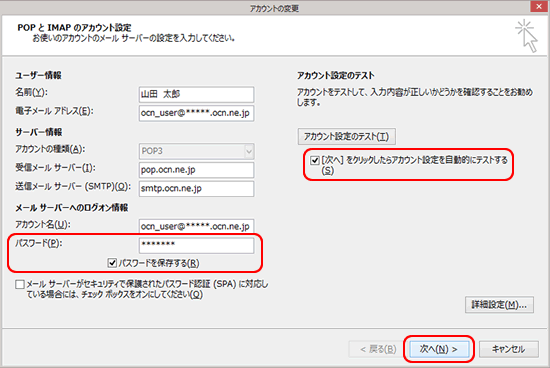Toggle automatic account test on 次へ checkbox
Image resolution: width=550 pixels, height=368 pixels.
coord(315,161)
